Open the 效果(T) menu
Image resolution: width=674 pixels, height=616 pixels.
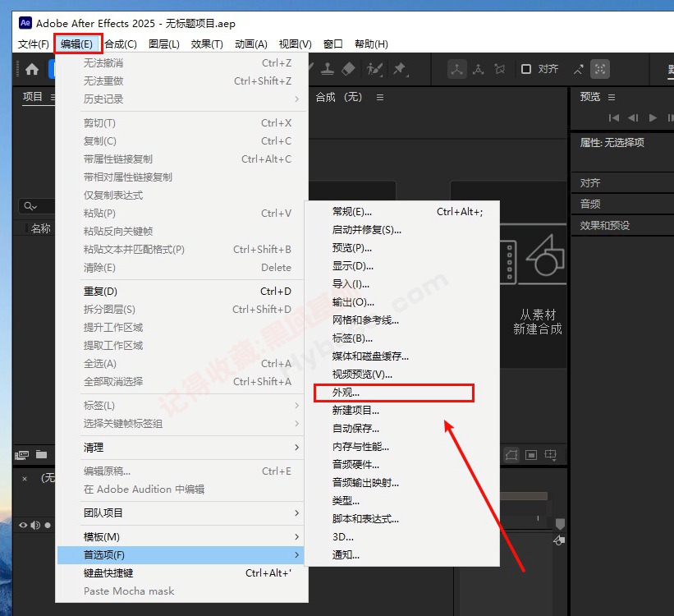click(x=207, y=44)
